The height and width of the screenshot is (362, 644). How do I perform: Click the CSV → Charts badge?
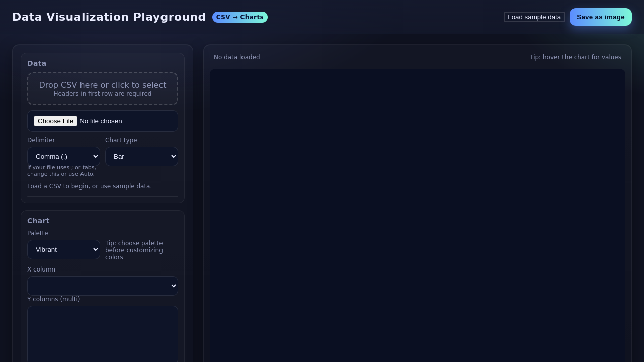pyautogui.click(x=240, y=17)
